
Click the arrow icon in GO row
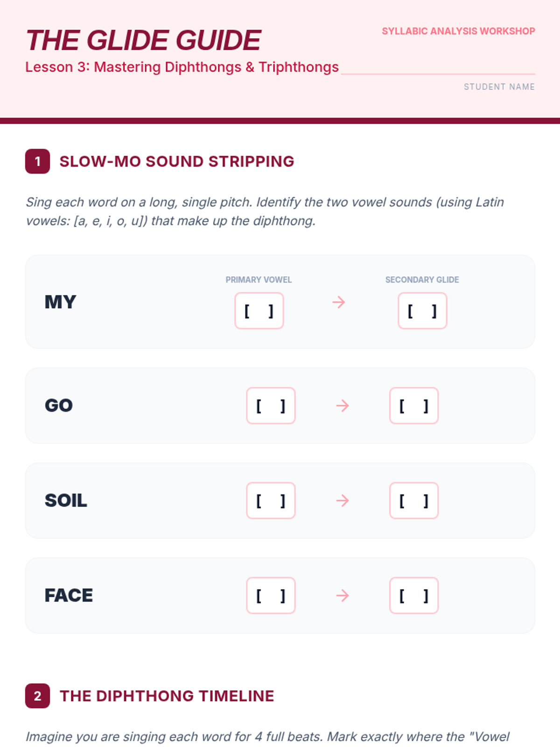(343, 406)
